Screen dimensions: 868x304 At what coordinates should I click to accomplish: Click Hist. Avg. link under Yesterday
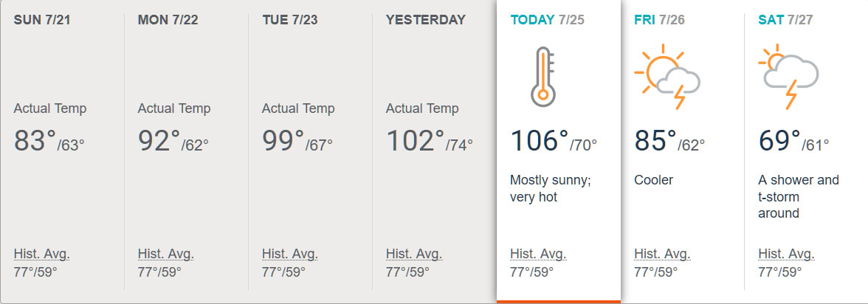pyautogui.click(x=413, y=255)
